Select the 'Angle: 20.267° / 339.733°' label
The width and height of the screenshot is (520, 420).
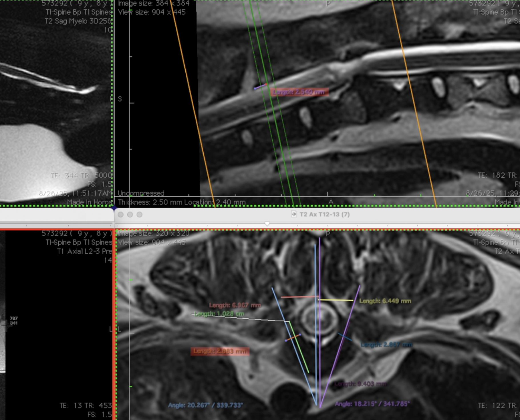(205, 405)
